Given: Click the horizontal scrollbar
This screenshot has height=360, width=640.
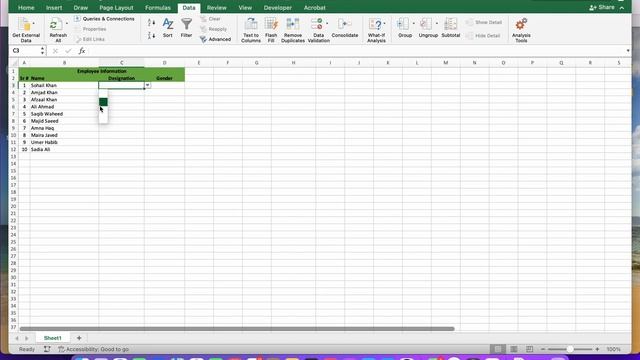Looking at the screenshot, I should [237, 329].
